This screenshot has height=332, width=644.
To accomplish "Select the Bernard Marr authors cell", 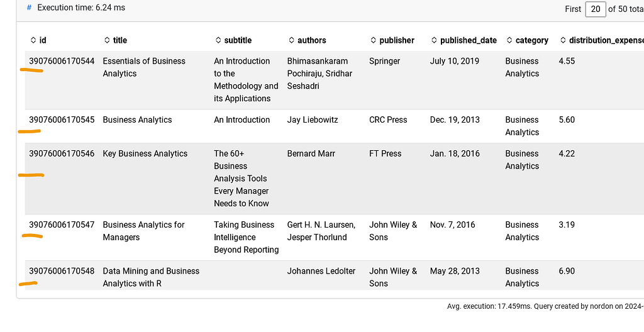I will 311,153.
